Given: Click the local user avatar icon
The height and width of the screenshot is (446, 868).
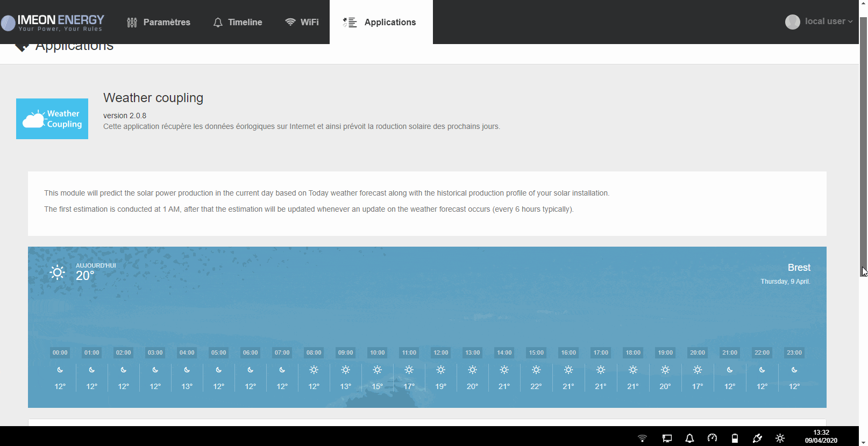Looking at the screenshot, I should tap(793, 22).
